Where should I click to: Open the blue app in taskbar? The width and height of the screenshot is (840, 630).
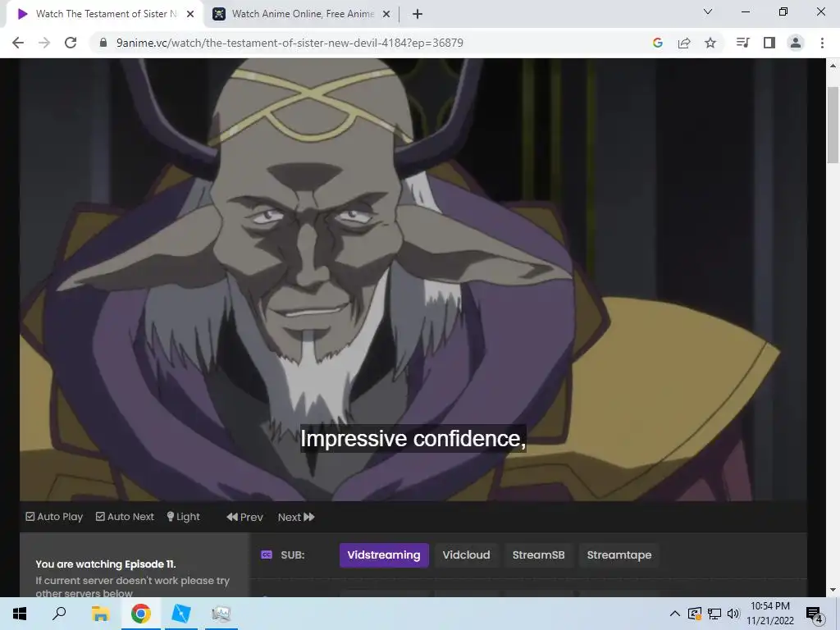pos(181,614)
